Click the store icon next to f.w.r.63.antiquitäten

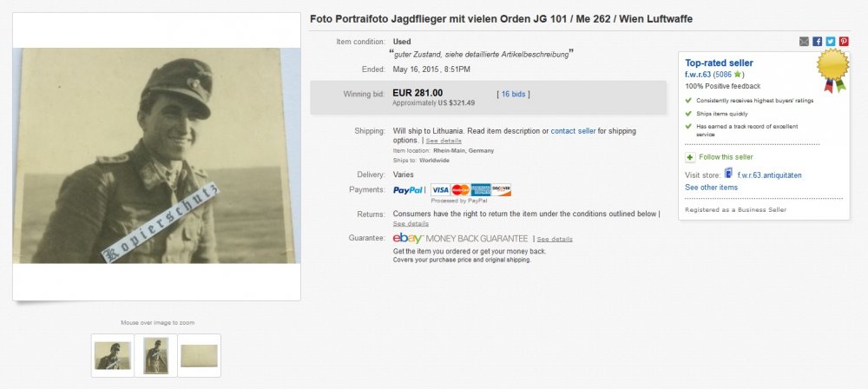[728, 174]
